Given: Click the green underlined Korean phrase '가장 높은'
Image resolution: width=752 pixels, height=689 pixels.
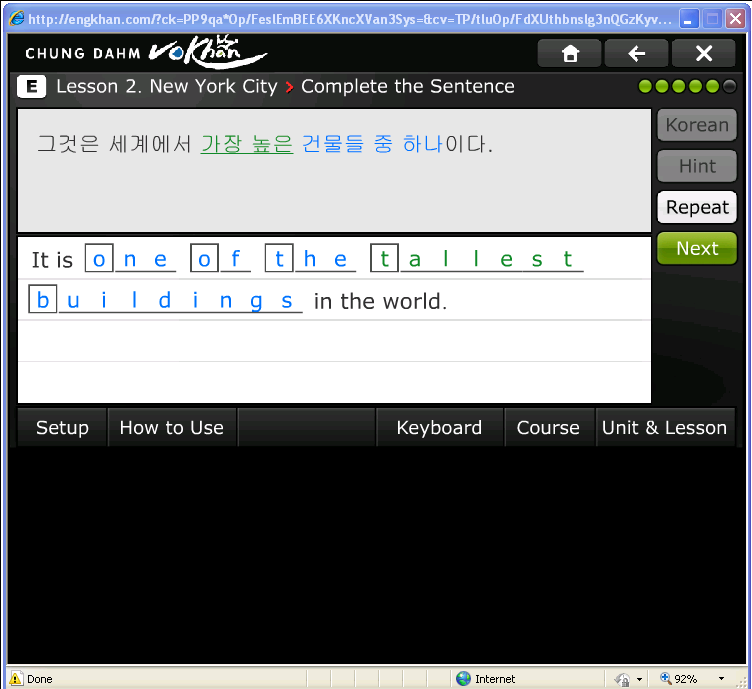Looking at the screenshot, I should 247,144.
